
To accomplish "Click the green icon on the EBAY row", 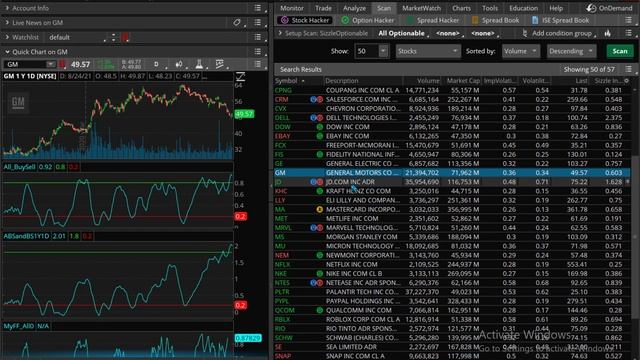I will click(320, 136).
